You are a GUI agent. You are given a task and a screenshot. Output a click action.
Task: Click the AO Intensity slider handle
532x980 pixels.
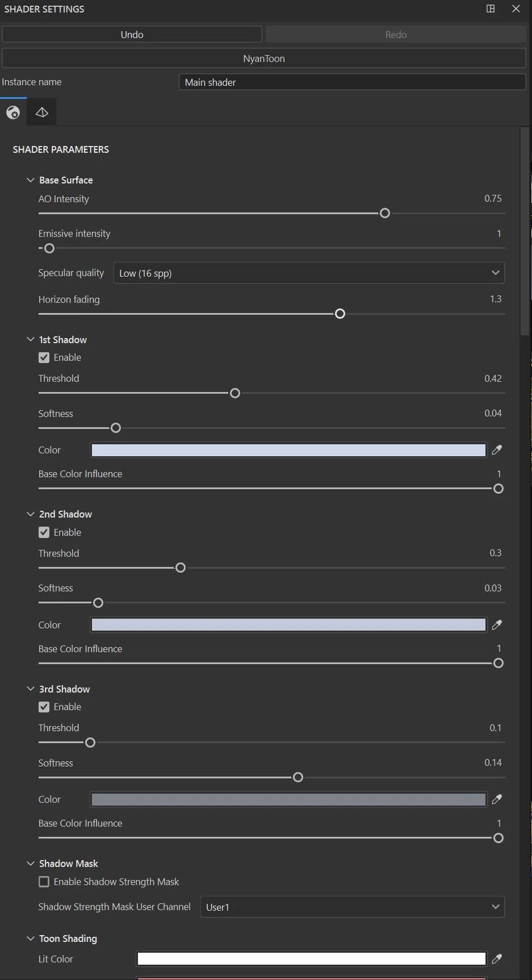[385, 214]
